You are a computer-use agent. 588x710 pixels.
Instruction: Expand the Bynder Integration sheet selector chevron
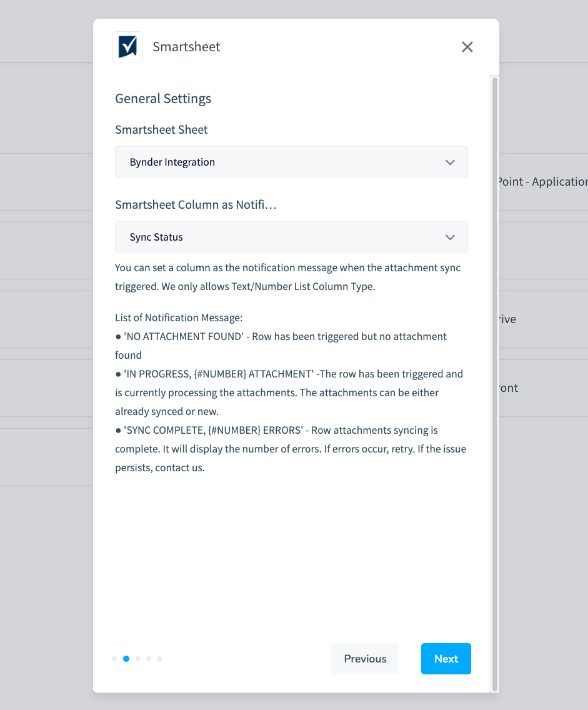450,162
